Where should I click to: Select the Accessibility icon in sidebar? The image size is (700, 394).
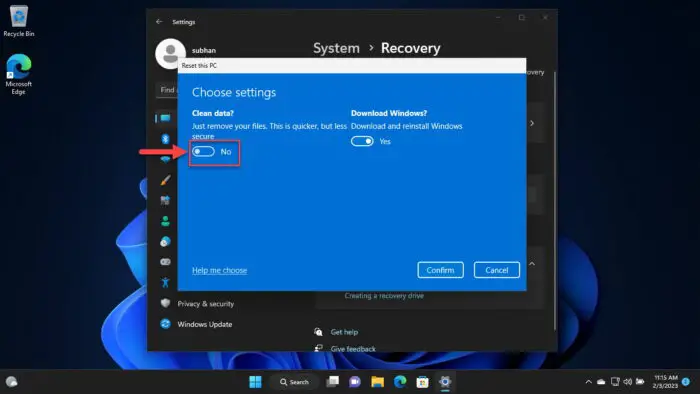point(165,282)
